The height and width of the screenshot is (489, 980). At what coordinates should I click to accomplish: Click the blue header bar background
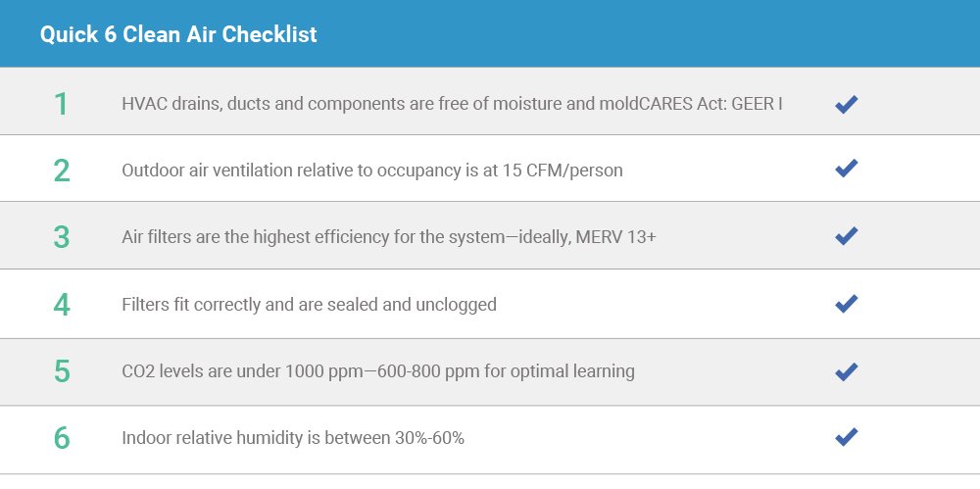pyautogui.click(x=625, y=33)
